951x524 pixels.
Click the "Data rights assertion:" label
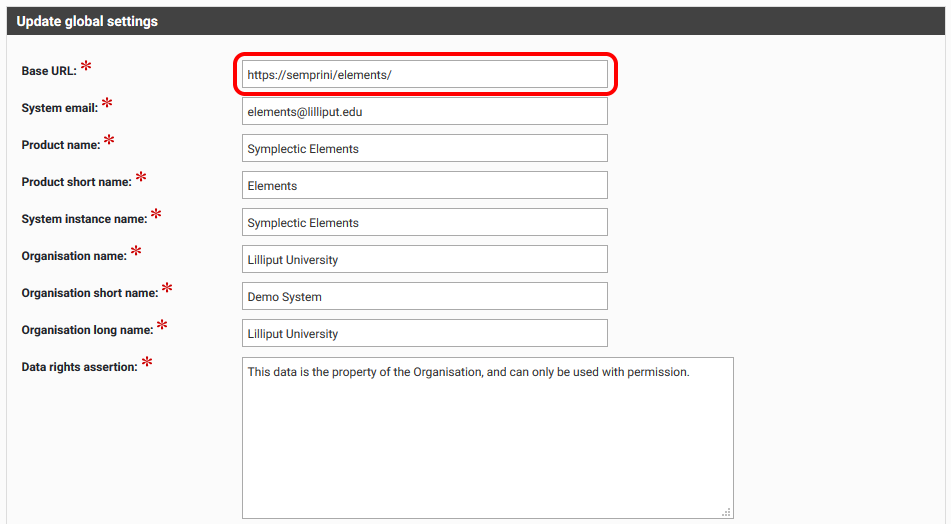[x=79, y=367]
